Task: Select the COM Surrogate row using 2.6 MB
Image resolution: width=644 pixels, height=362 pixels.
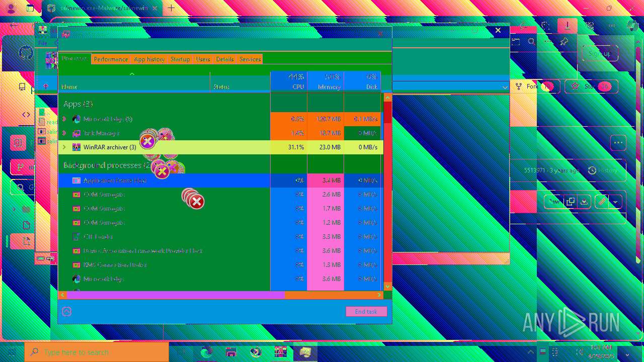Action: coord(221,194)
